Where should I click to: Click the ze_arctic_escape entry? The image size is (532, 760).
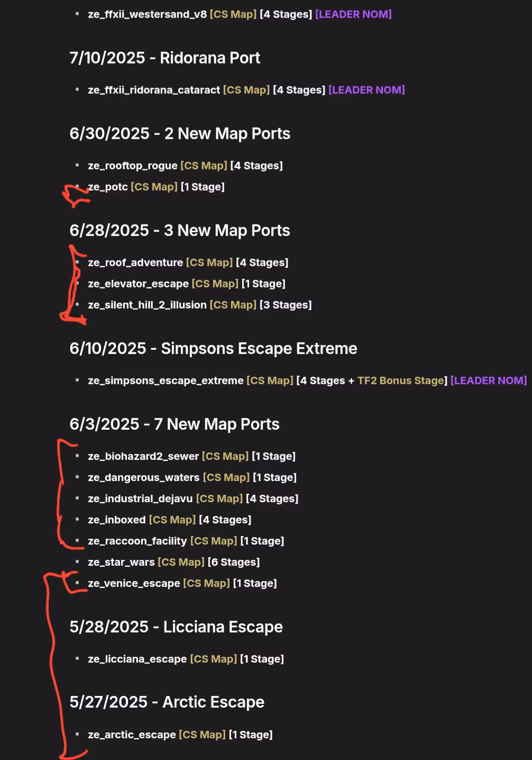(132, 735)
